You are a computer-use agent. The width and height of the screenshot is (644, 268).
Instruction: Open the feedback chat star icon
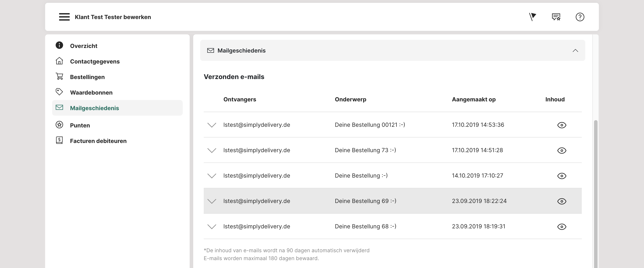click(556, 17)
